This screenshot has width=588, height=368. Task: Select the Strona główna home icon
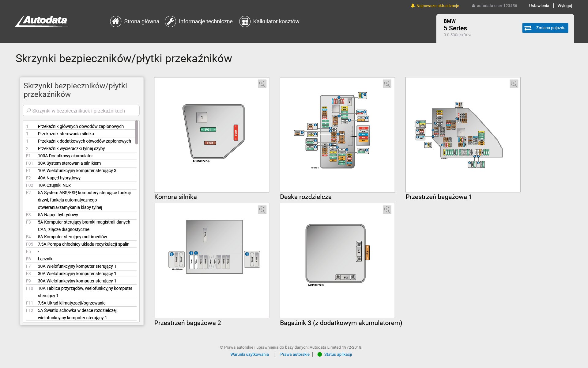coord(116,21)
